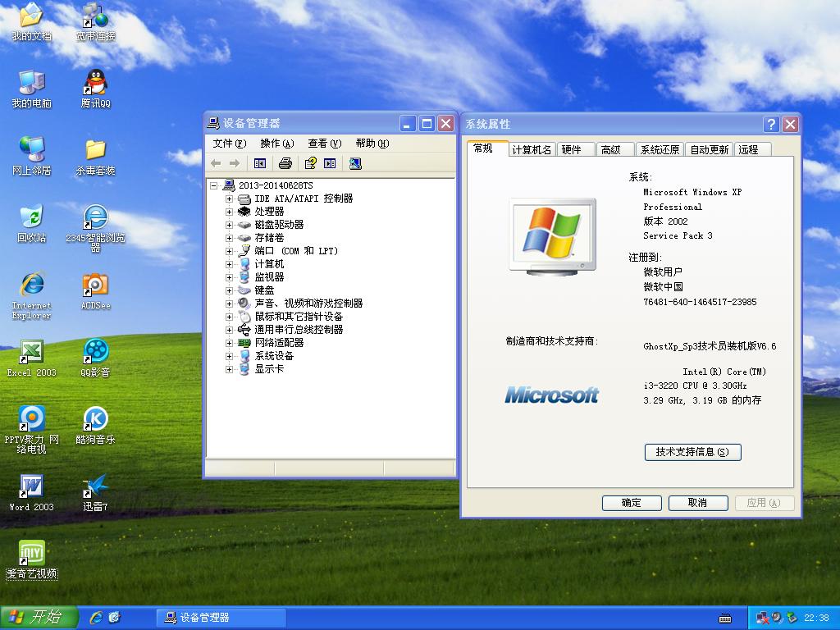The image size is (840, 630).
Task: Click Scan for hardware changes icon
Action: point(355,163)
